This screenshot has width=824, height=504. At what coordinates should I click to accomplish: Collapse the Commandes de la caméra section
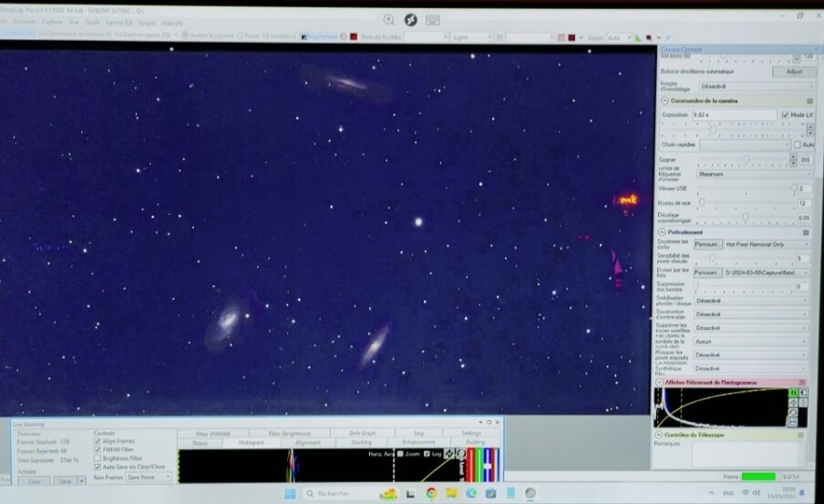[x=664, y=101]
